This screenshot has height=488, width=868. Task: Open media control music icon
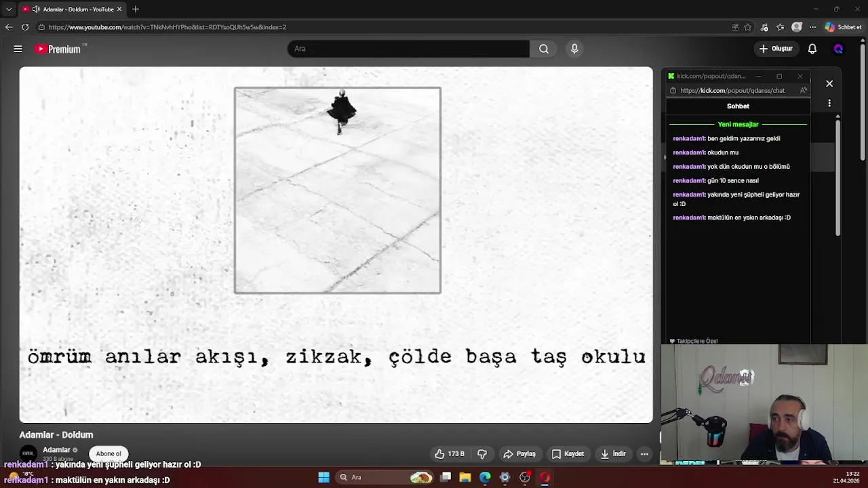(764, 27)
